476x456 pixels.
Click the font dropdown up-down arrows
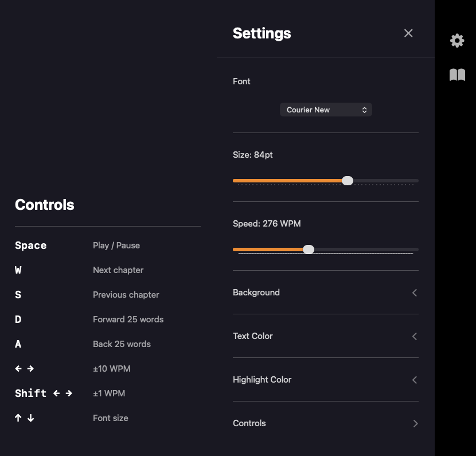364,110
